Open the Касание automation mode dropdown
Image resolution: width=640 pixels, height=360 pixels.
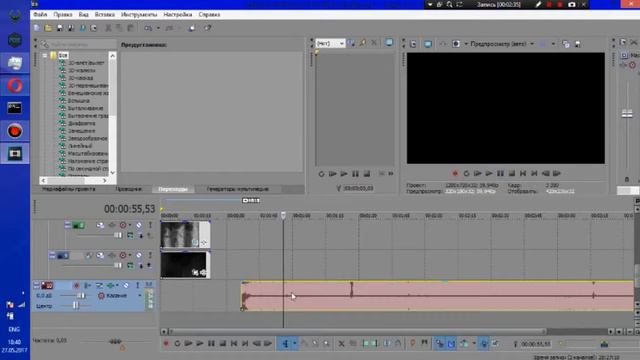(x=140, y=296)
